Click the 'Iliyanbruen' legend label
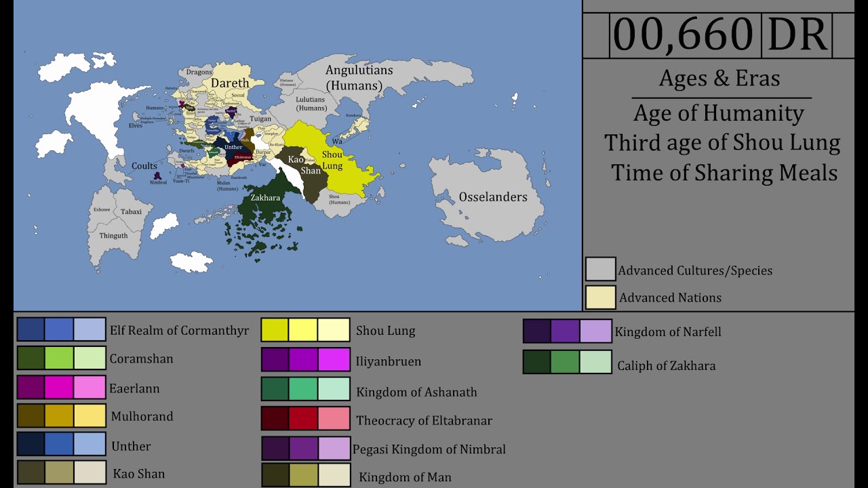 pyautogui.click(x=389, y=361)
